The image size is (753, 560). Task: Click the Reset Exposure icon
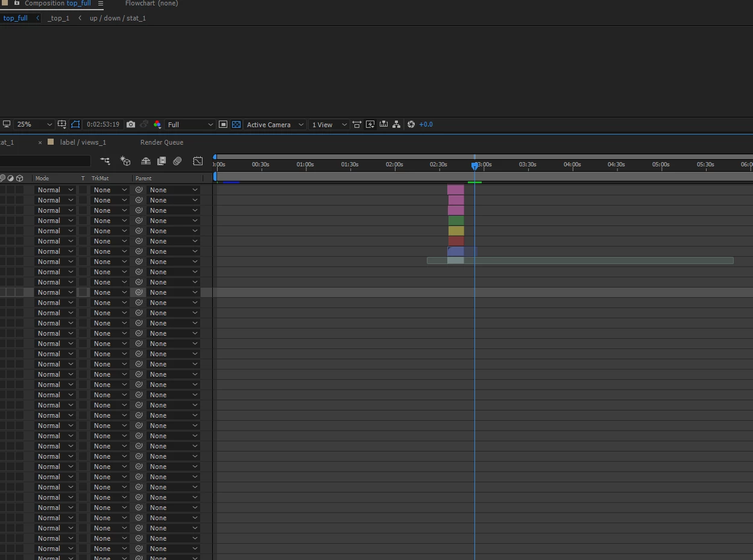point(411,124)
